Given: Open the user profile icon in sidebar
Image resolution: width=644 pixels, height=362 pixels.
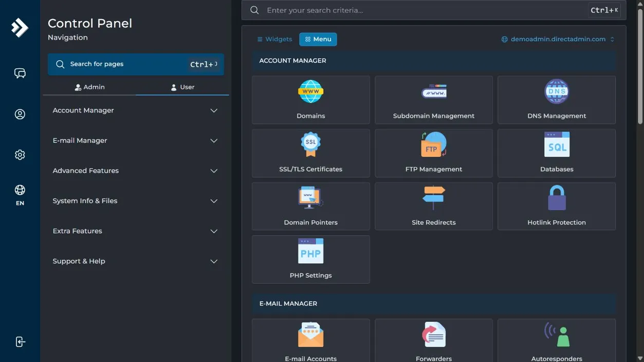Looking at the screenshot, I should [20, 114].
